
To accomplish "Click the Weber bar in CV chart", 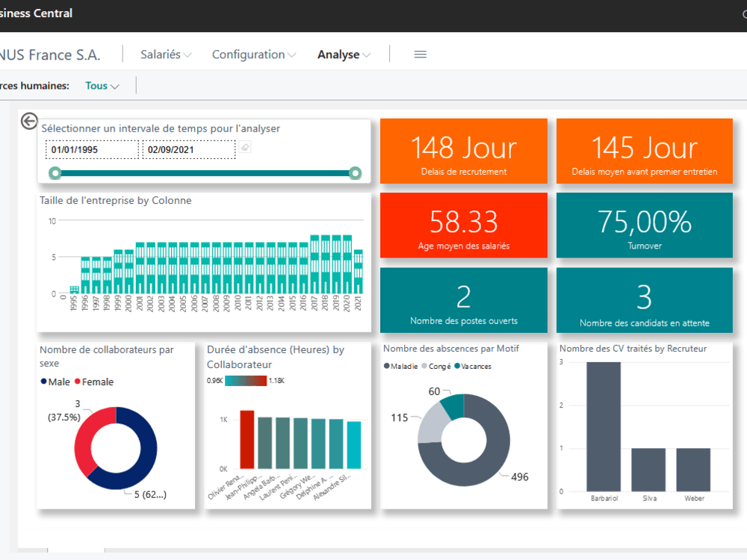I will [693, 470].
